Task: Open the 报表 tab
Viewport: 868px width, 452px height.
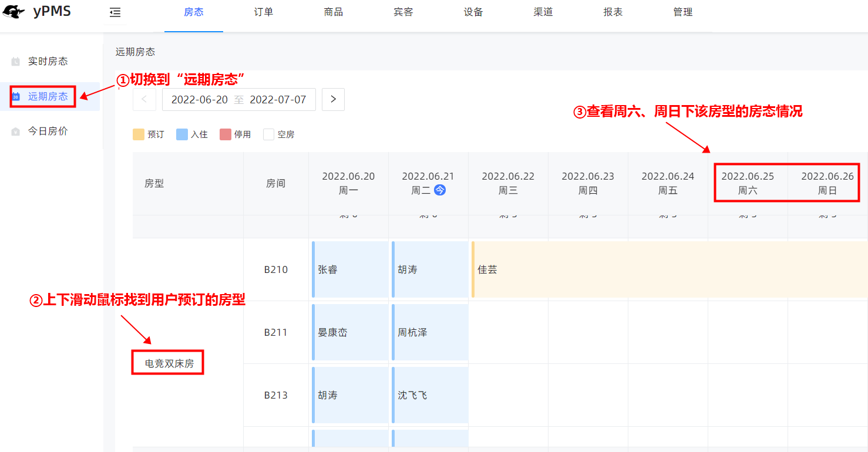Action: [613, 12]
